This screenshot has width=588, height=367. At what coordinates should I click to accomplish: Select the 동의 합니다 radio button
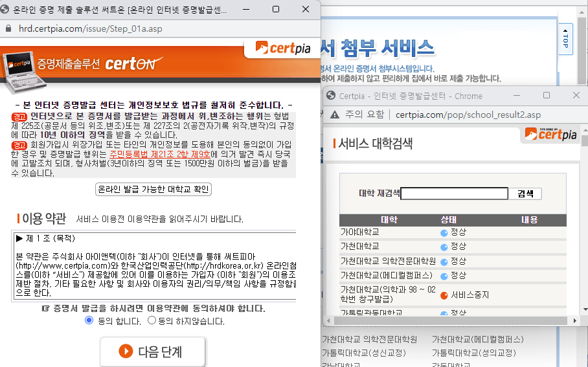tap(89, 320)
